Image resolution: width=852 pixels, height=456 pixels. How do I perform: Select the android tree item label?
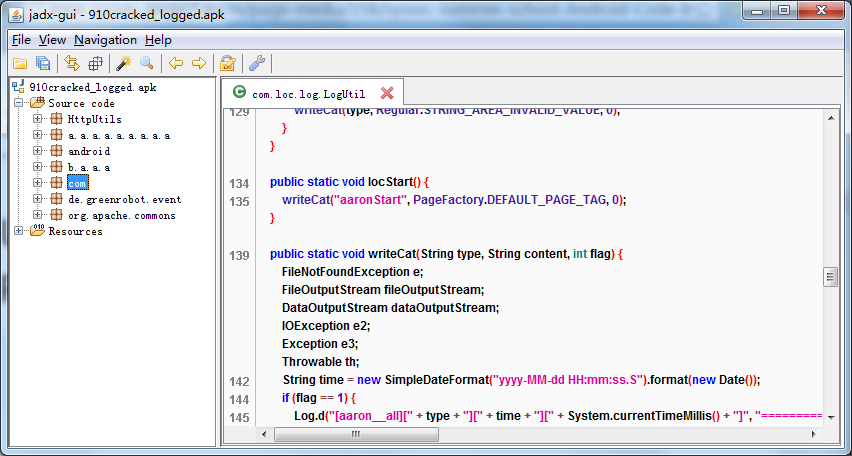[89, 151]
